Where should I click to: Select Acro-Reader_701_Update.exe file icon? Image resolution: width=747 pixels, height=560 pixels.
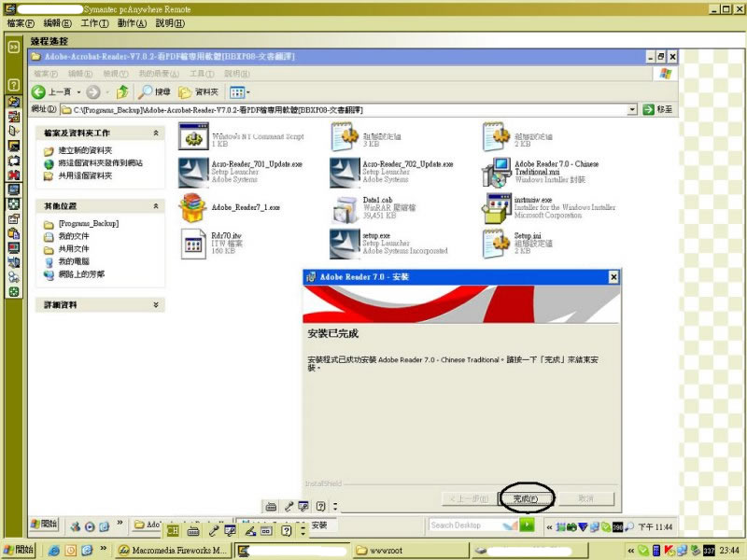click(193, 172)
